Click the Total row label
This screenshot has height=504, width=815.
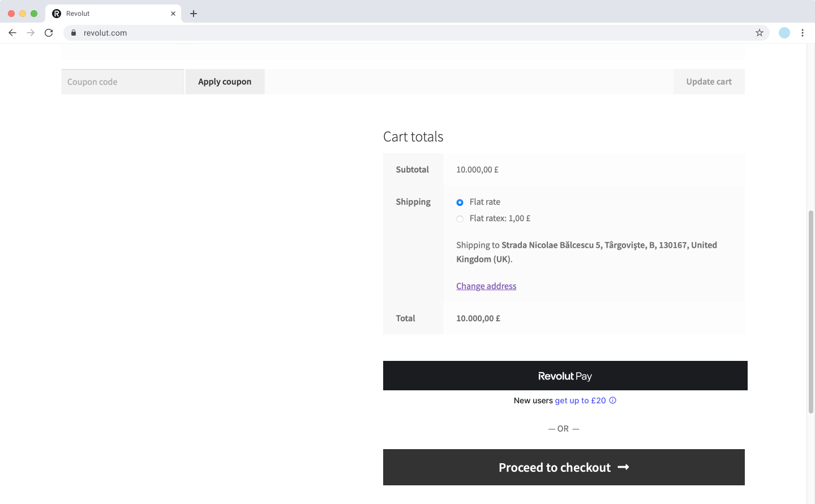[405, 318]
